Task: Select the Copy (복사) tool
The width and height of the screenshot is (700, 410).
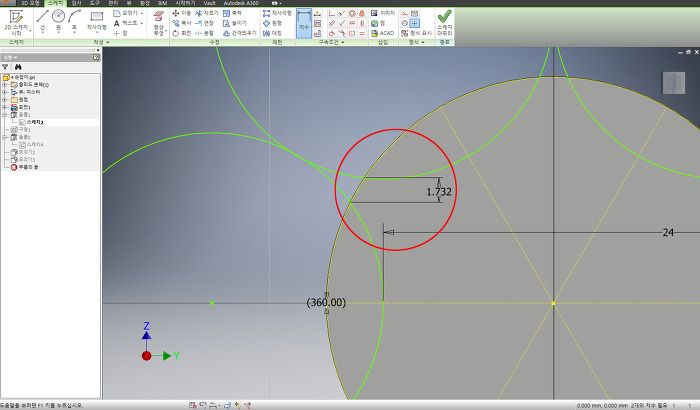Action: (182, 23)
